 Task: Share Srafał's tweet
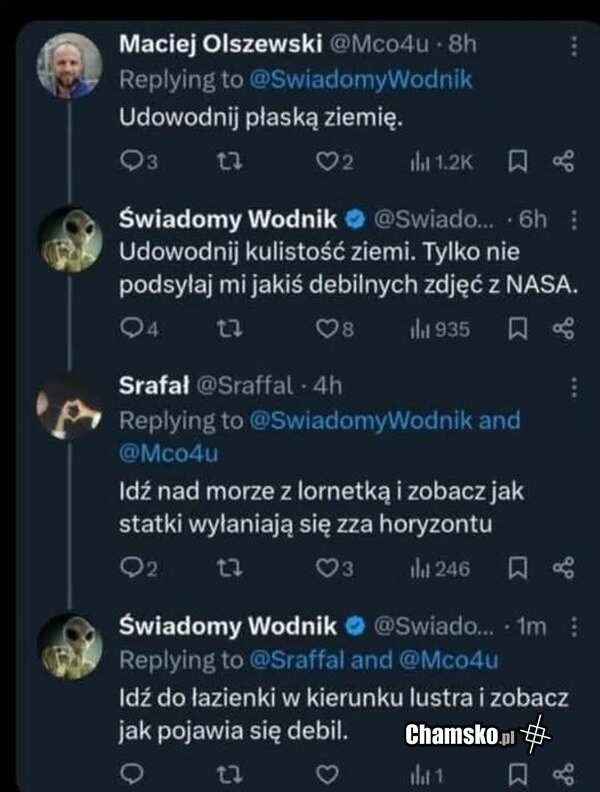coord(563,569)
